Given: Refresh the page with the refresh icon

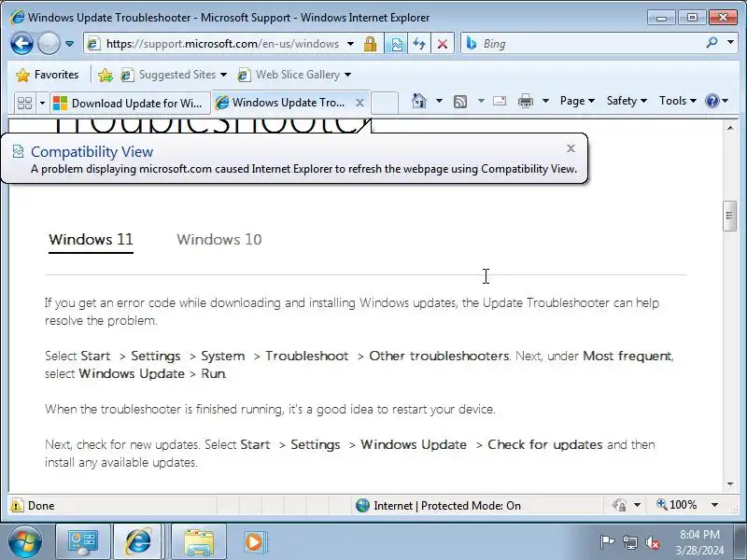Looking at the screenshot, I should click(419, 44).
